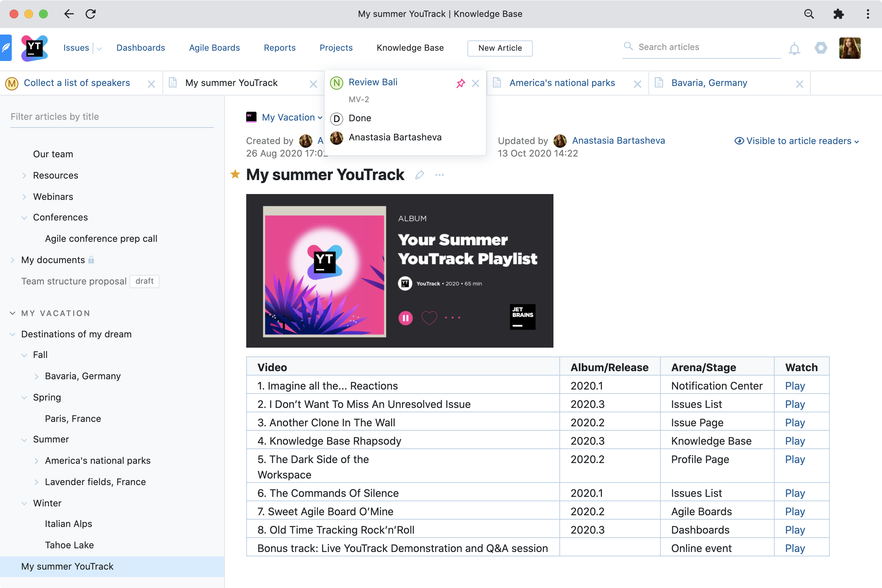882x588 pixels.
Task: Close the My summer YouTrack tab
Action: pyautogui.click(x=313, y=84)
